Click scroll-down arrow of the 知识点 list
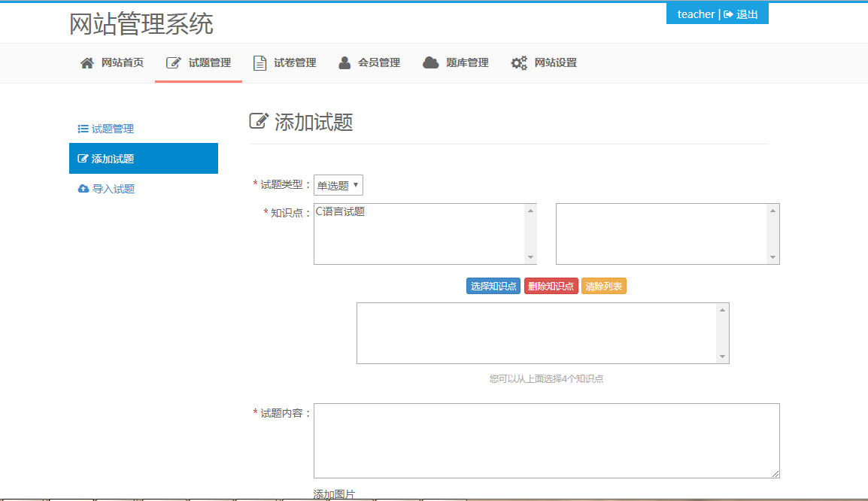The image size is (868, 501). 530,257
